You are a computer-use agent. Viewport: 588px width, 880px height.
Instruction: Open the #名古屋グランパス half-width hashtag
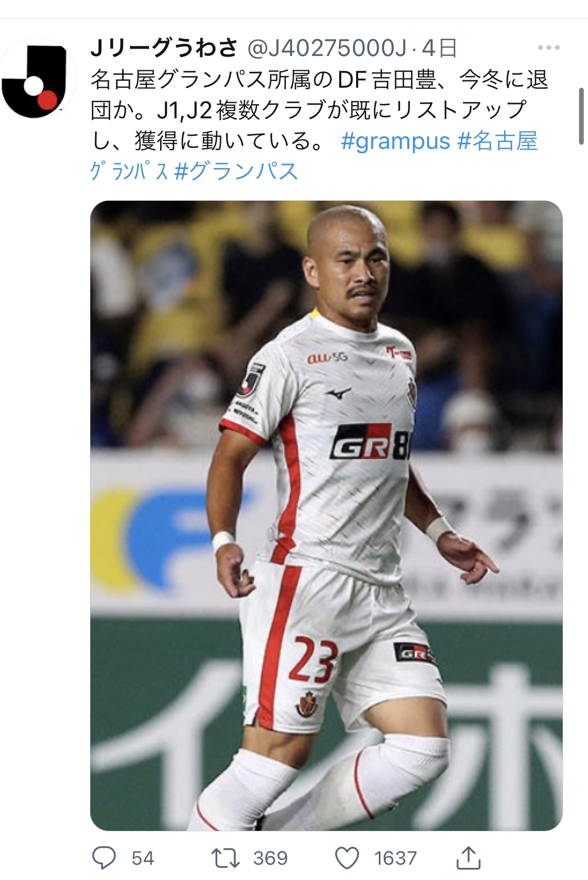pyautogui.click(x=314, y=156)
